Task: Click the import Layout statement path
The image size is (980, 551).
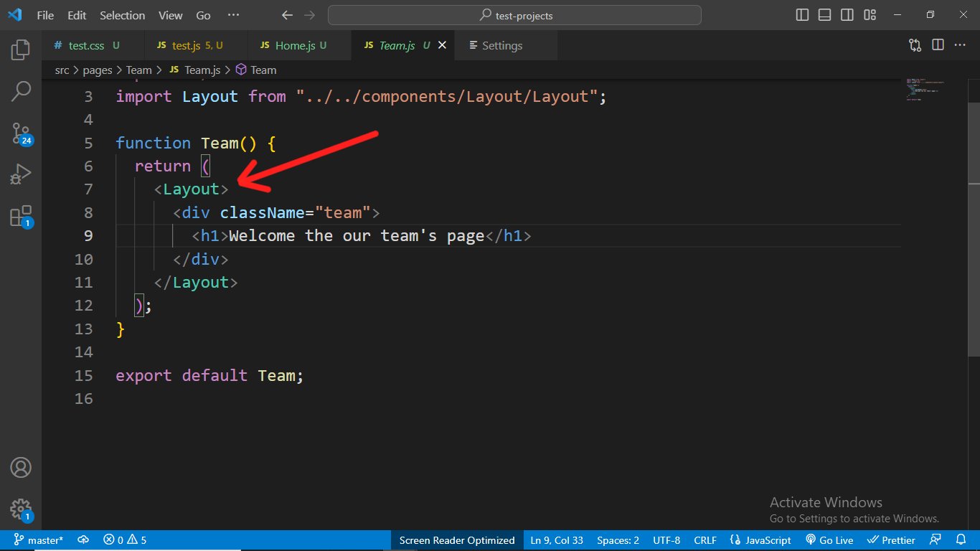Action: tap(446, 96)
